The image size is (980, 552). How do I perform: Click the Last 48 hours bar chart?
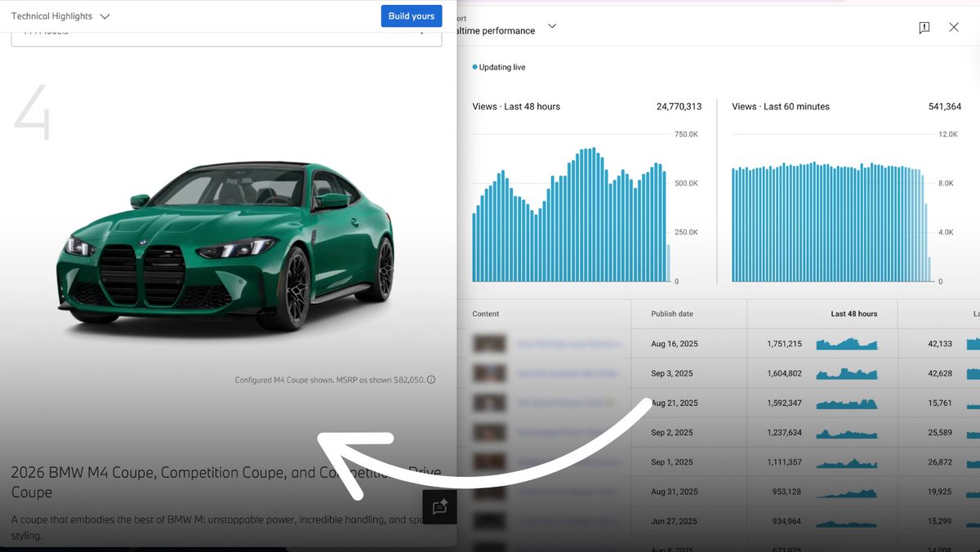[571, 215]
